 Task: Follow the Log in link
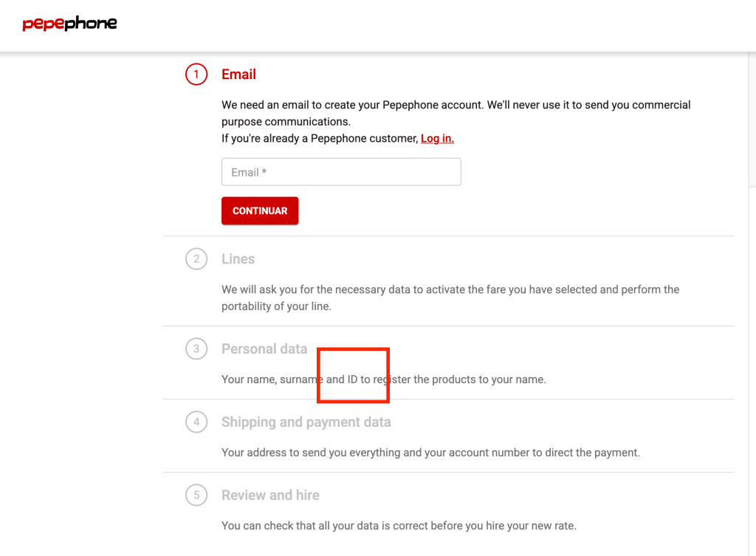tap(437, 139)
